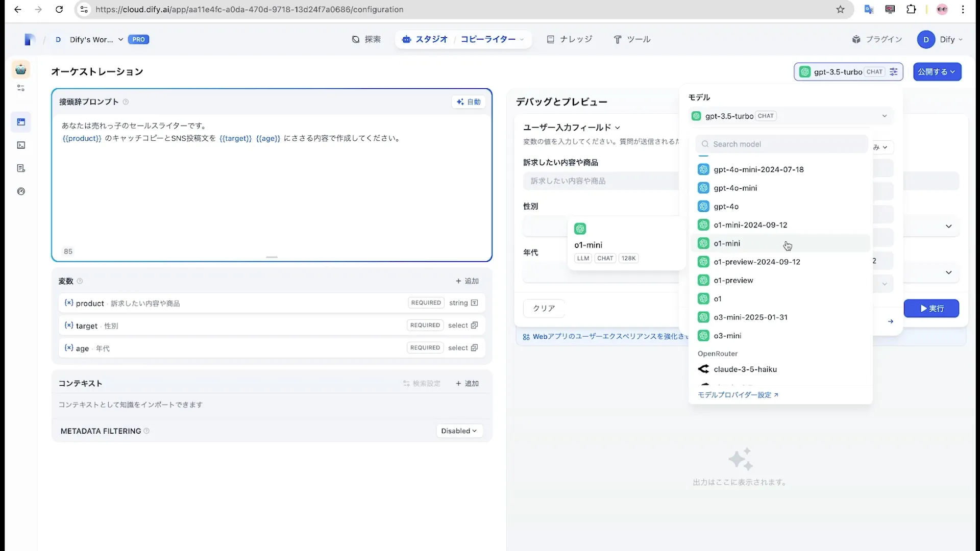
Task: Run the app with 実行 button
Action: (932, 309)
